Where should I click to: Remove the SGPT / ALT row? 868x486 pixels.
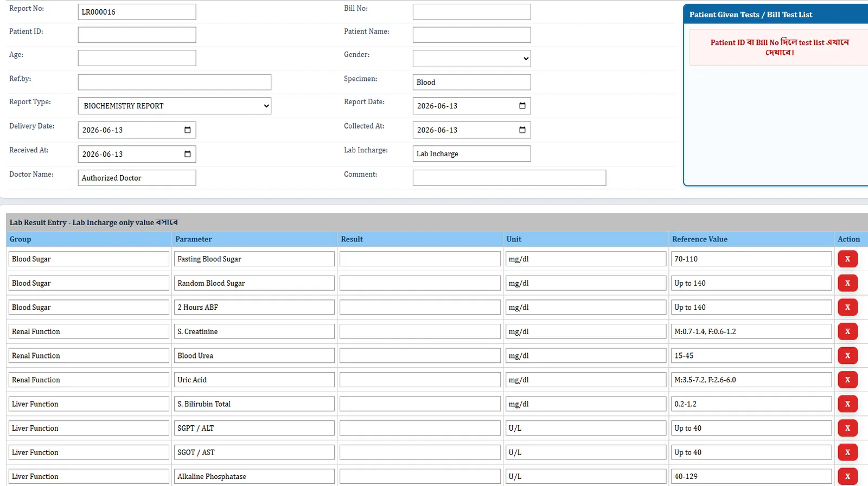pos(847,428)
